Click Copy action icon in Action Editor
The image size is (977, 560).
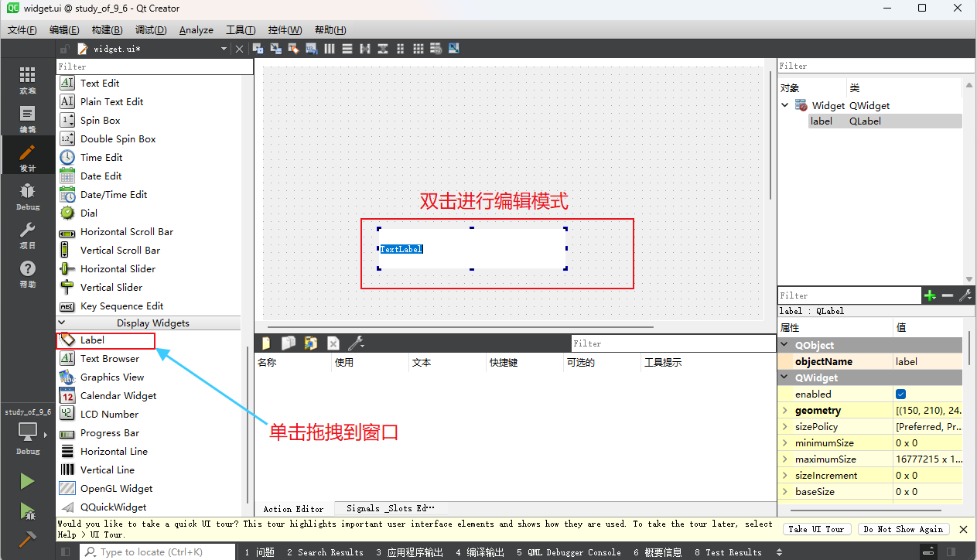289,343
